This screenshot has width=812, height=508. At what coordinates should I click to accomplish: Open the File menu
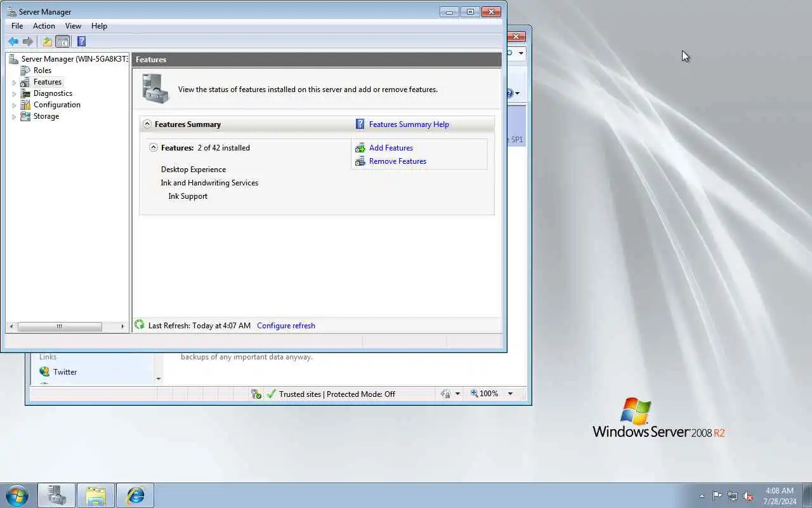(x=17, y=26)
